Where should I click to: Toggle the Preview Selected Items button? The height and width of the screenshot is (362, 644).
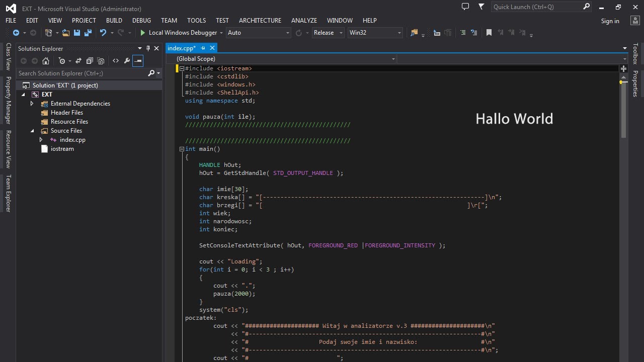(137, 61)
